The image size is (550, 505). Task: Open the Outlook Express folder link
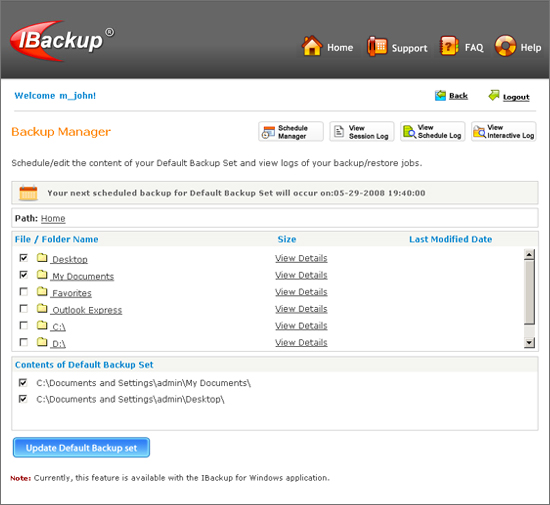coord(87,310)
